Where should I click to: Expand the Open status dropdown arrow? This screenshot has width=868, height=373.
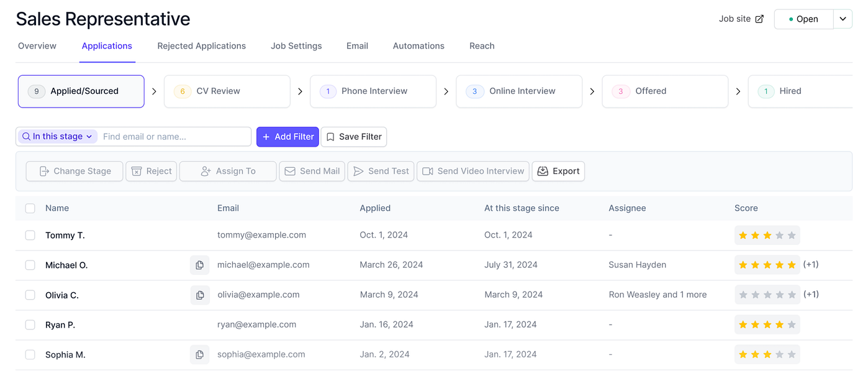843,19
